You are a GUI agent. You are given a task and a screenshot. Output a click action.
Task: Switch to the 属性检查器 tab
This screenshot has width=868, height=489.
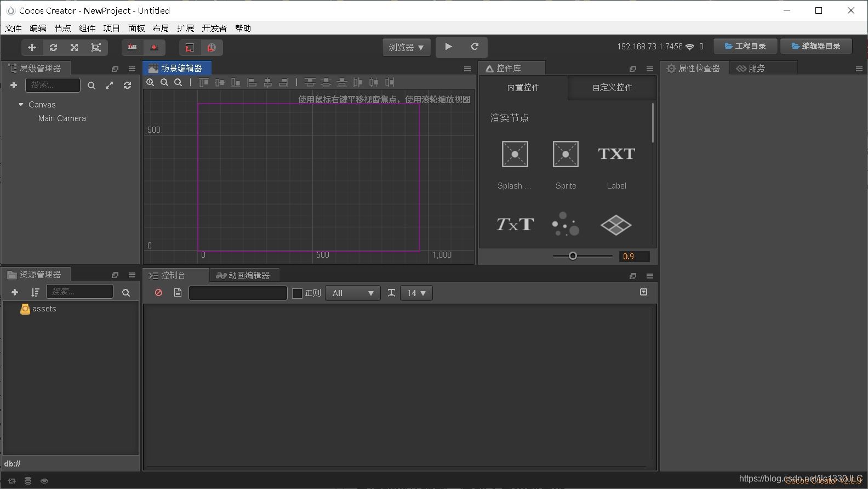[694, 68]
